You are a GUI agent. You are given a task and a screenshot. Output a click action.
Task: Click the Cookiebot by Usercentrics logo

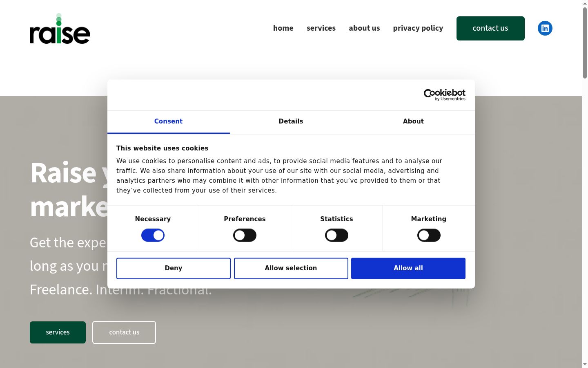[x=444, y=95]
